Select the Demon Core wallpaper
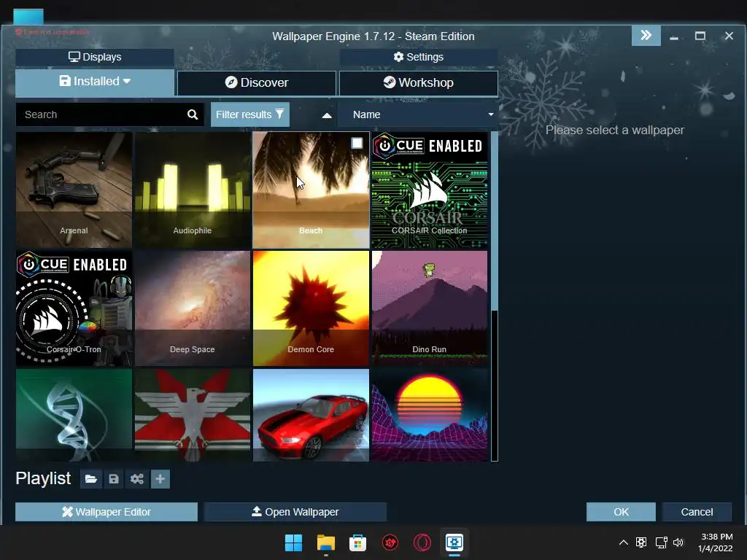747x560 pixels. [311, 308]
